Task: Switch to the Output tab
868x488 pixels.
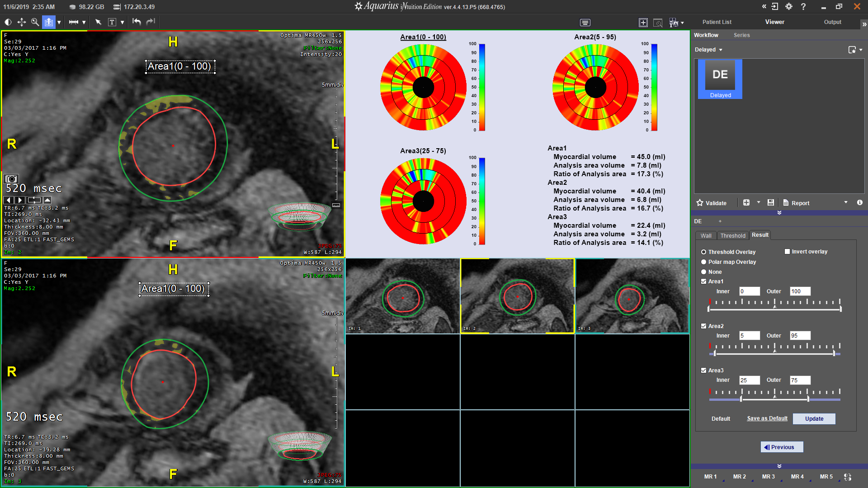Action: [x=832, y=22]
